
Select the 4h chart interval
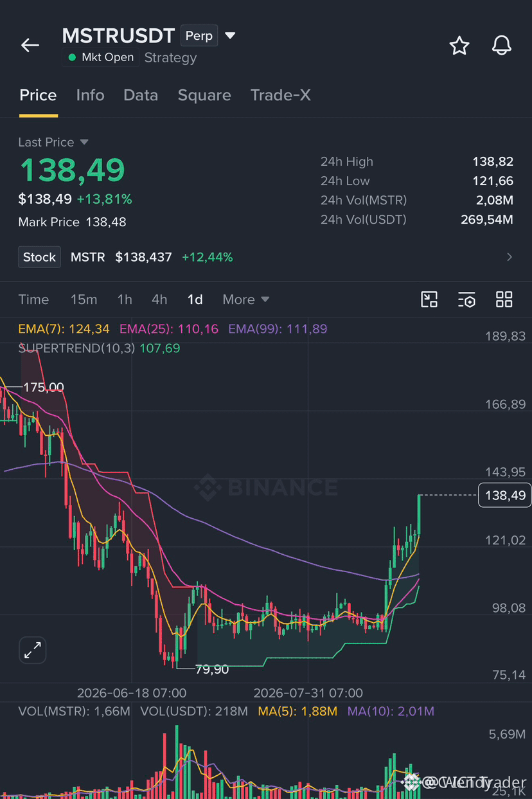(x=159, y=300)
